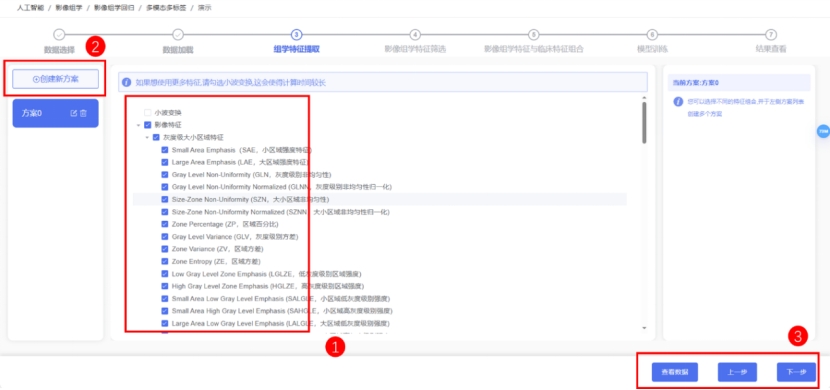Click scrollbar down arrow in feature list
The height and width of the screenshot is (390, 830).
[644, 328]
